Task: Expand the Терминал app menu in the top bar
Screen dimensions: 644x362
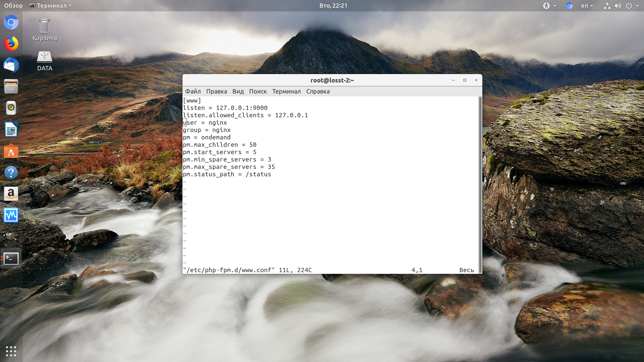Action: pos(51,6)
